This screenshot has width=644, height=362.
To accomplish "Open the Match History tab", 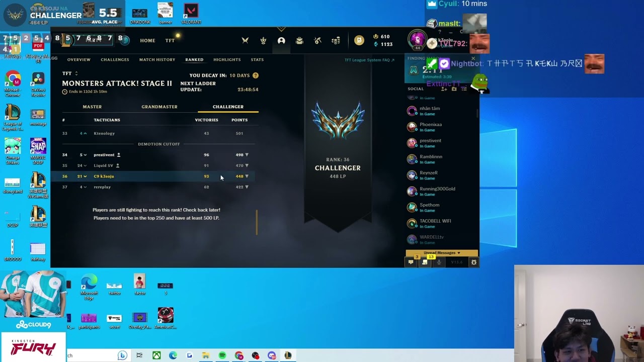I will (x=157, y=60).
